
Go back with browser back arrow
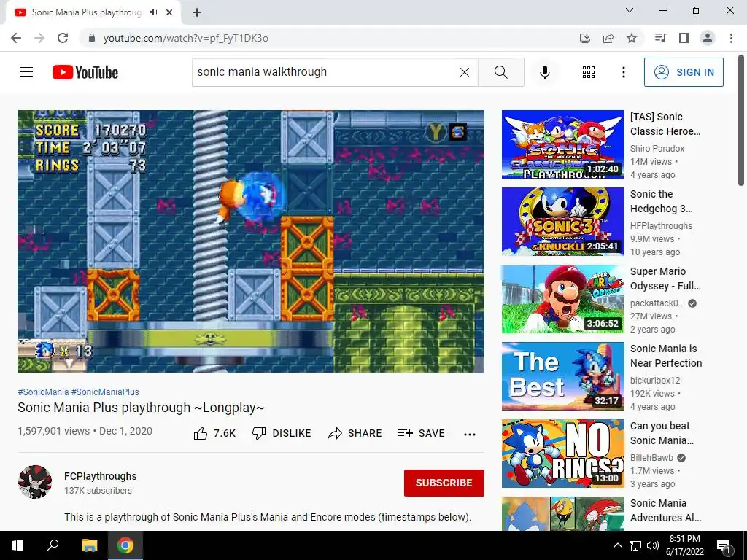click(16, 38)
